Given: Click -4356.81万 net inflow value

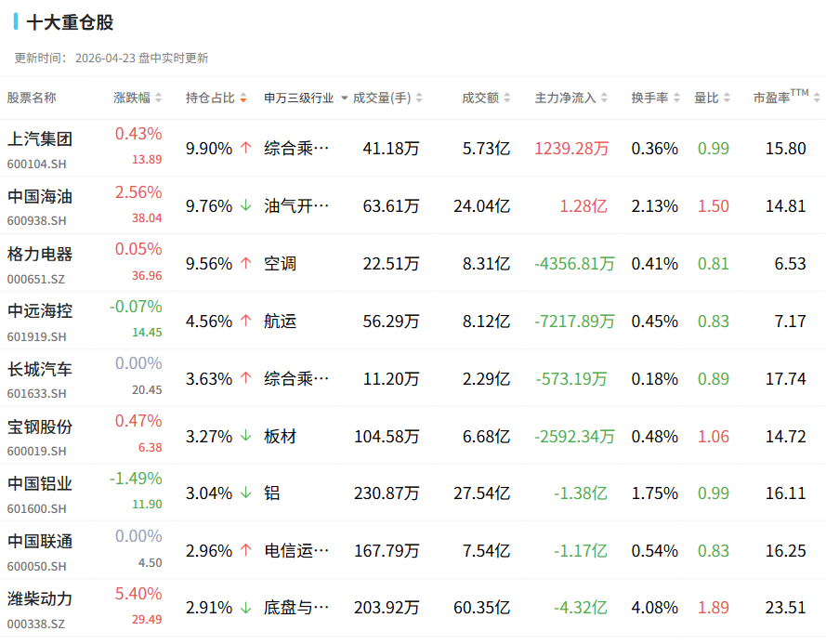Looking at the screenshot, I should click(x=575, y=264).
